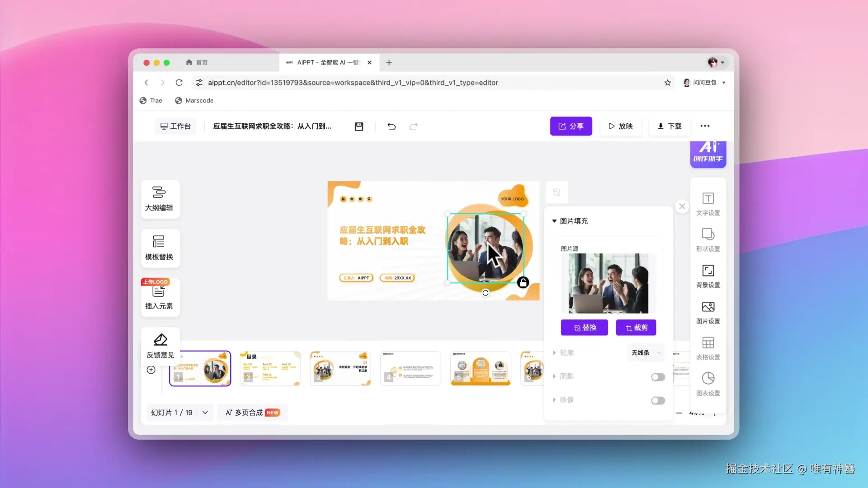Open the 插入元素 insert element panel
Viewport: 868px width, 488px height.
[159, 297]
